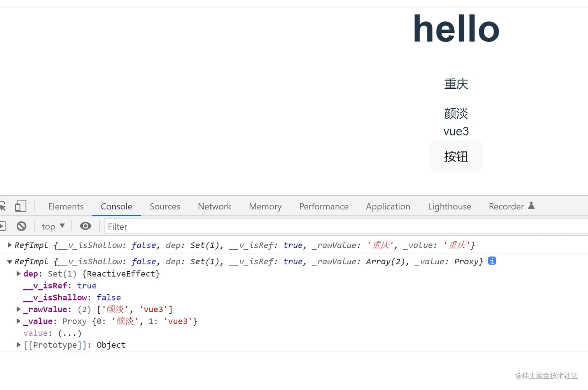Expand the dep Set(1) property
Viewport: 588px width, 390px height.
point(18,274)
